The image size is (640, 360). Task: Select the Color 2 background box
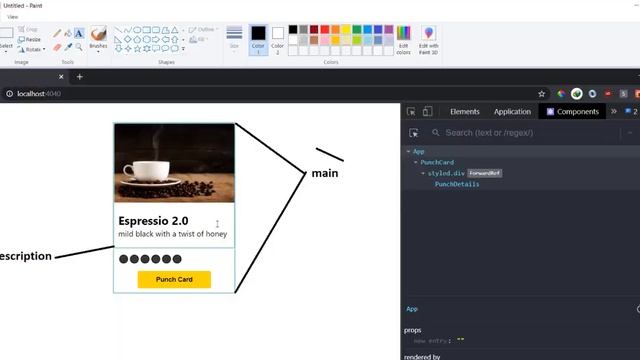pyautogui.click(x=278, y=40)
